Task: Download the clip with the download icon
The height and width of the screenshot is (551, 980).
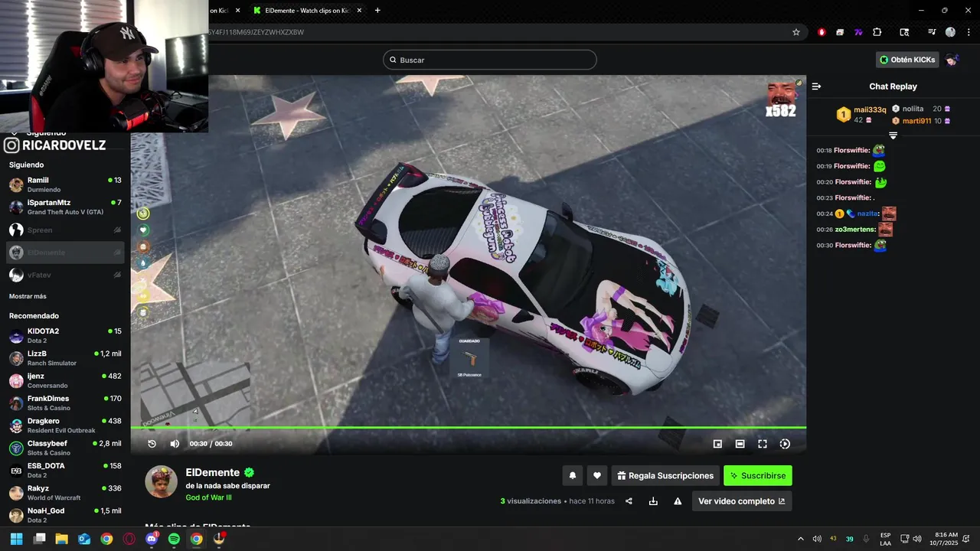Action: point(653,501)
